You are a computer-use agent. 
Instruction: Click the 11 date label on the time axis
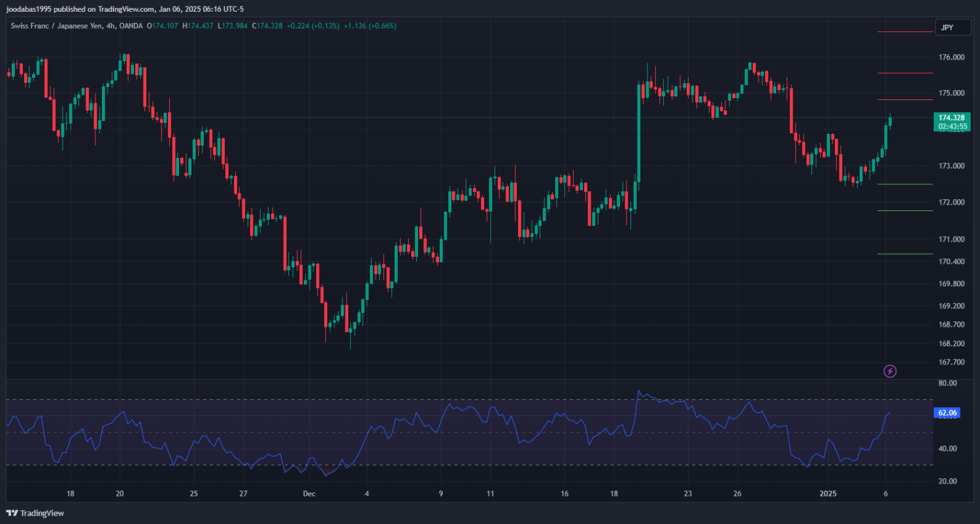(x=490, y=494)
